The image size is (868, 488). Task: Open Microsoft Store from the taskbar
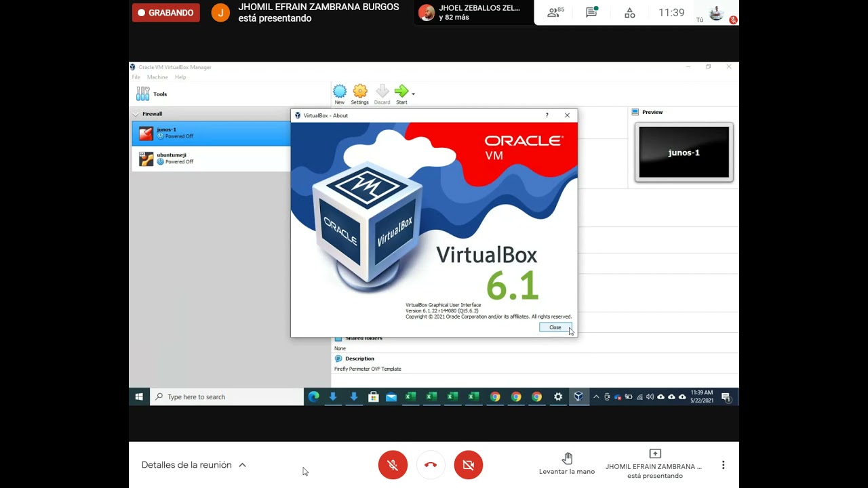click(373, 397)
